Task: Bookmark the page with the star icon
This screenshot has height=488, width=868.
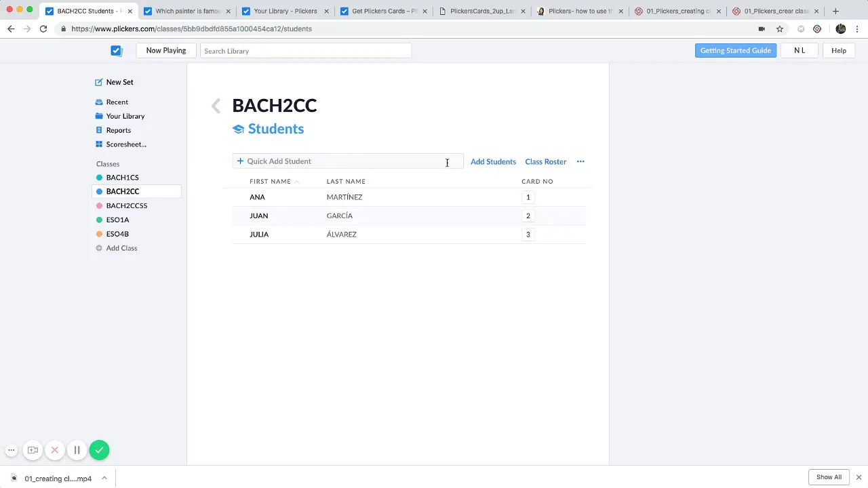Action: 780,29
